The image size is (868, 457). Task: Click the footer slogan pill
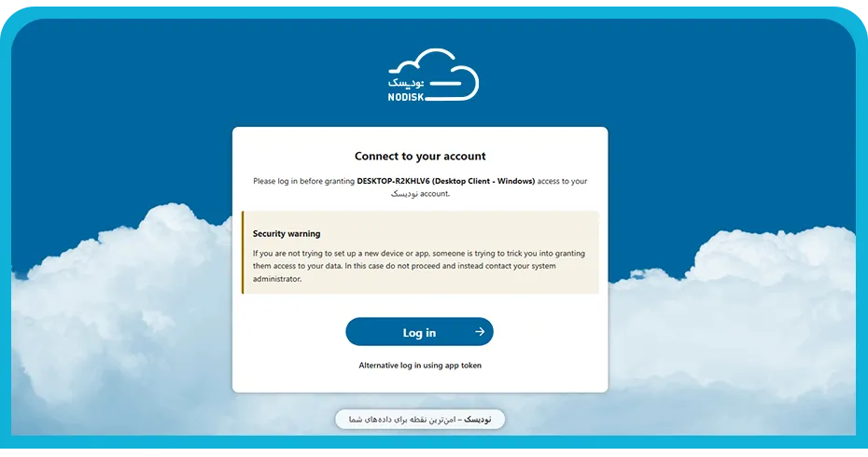[420, 420]
